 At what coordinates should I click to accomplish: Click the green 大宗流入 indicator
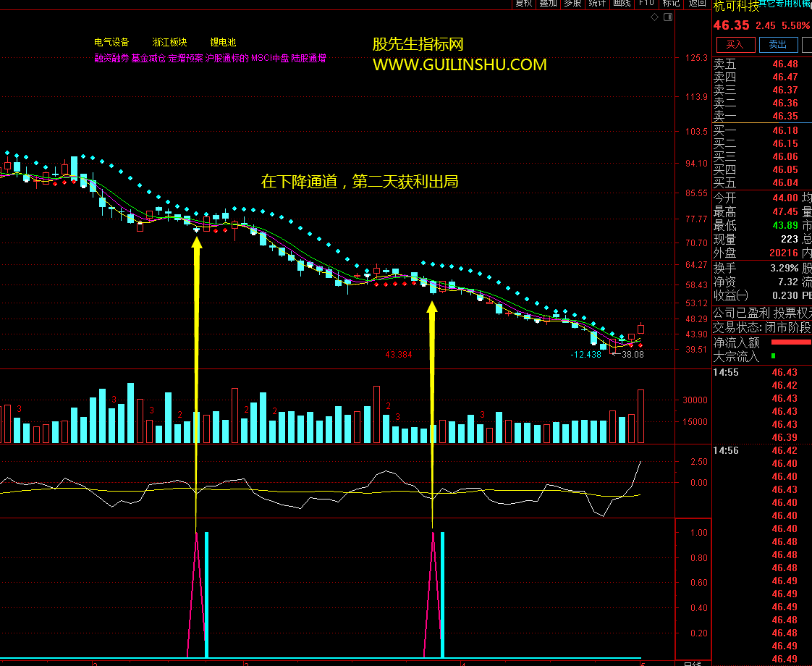click(x=773, y=355)
